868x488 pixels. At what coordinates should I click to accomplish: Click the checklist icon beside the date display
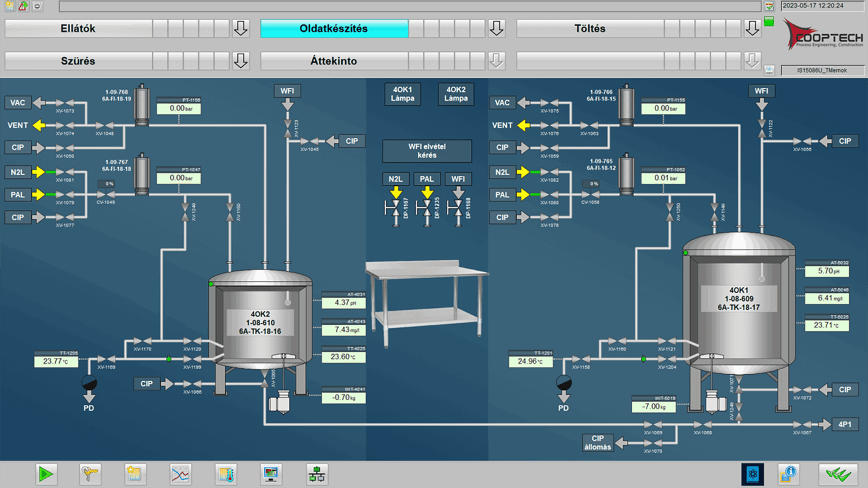769,6
